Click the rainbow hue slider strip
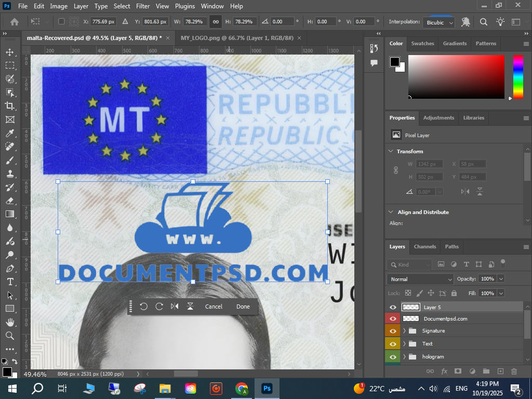Viewport: 532px width, 399px height. pyautogui.click(x=518, y=76)
